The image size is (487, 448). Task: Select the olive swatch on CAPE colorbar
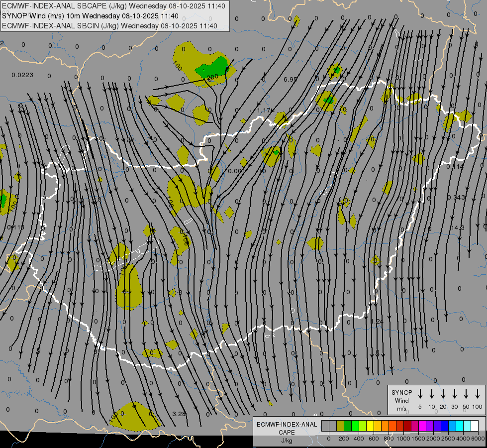[x=340, y=426]
